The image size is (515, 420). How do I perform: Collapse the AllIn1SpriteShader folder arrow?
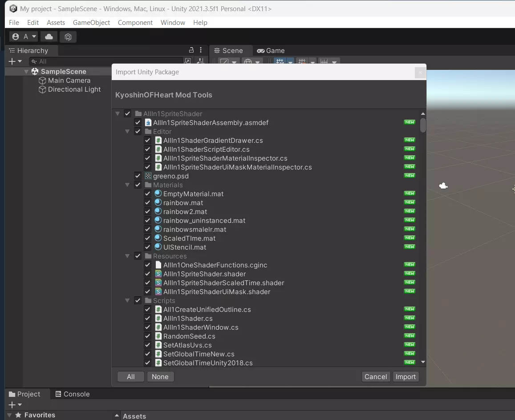point(117,113)
